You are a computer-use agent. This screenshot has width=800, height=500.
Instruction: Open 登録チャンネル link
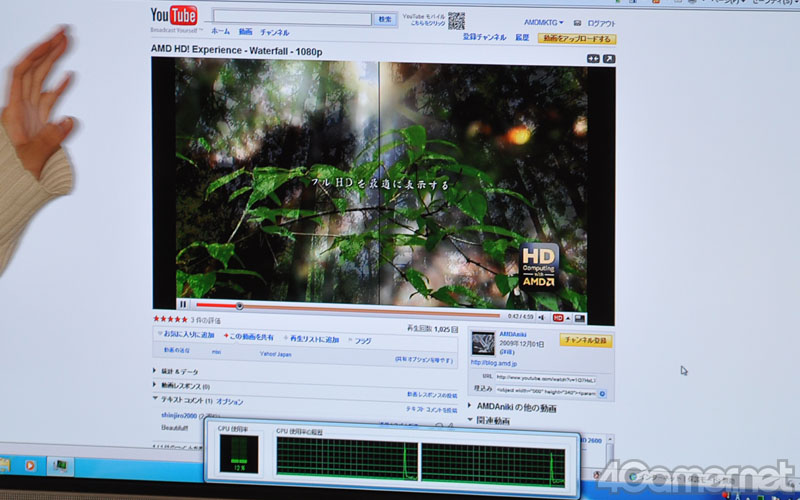[x=484, y=37]
